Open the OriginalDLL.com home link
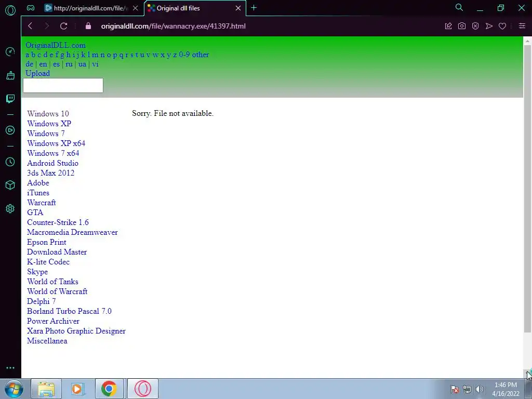This screenshot has width=532, height=399. (56, 45)
